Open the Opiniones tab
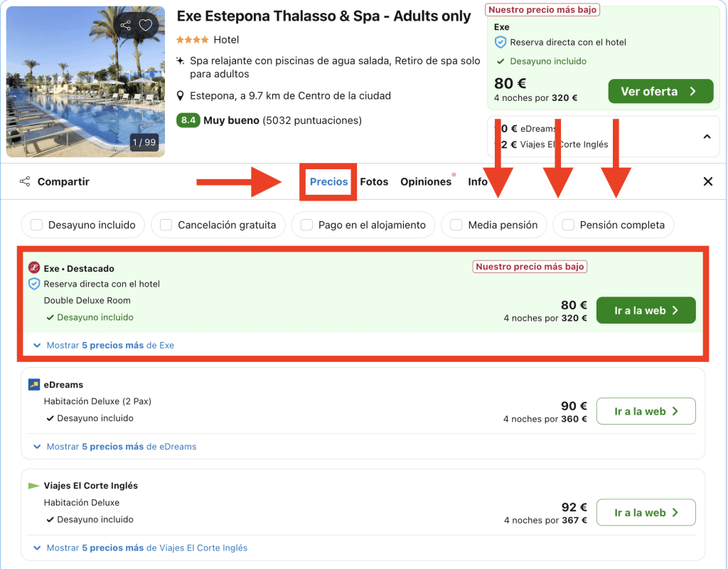728x569 pixels. click(x=425, y=182)
